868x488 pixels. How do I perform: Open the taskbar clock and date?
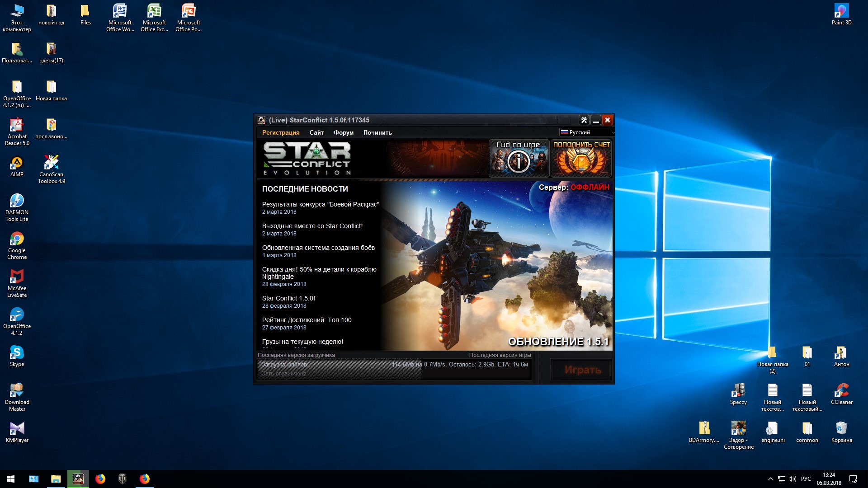pyautogui.click(x=829, y=479)
